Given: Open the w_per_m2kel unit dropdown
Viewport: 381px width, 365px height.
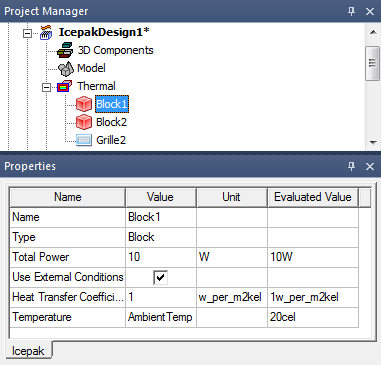Looking at the screenshot, I should [x=232, y=297].
